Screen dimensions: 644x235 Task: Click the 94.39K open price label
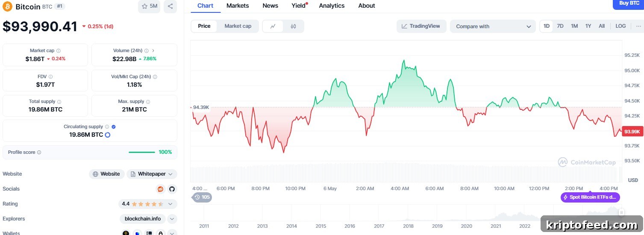[x=200, y=107]
